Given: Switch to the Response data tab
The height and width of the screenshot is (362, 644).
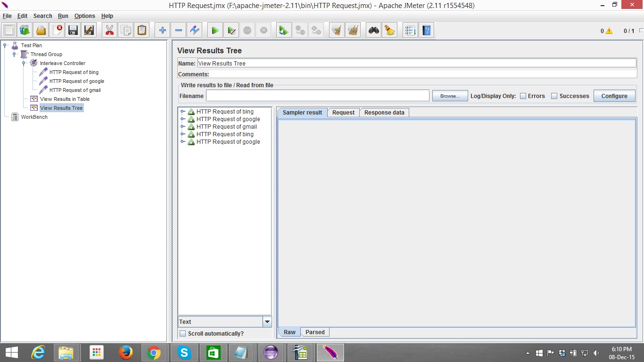Looking at the screenshot, I should 384,113.
